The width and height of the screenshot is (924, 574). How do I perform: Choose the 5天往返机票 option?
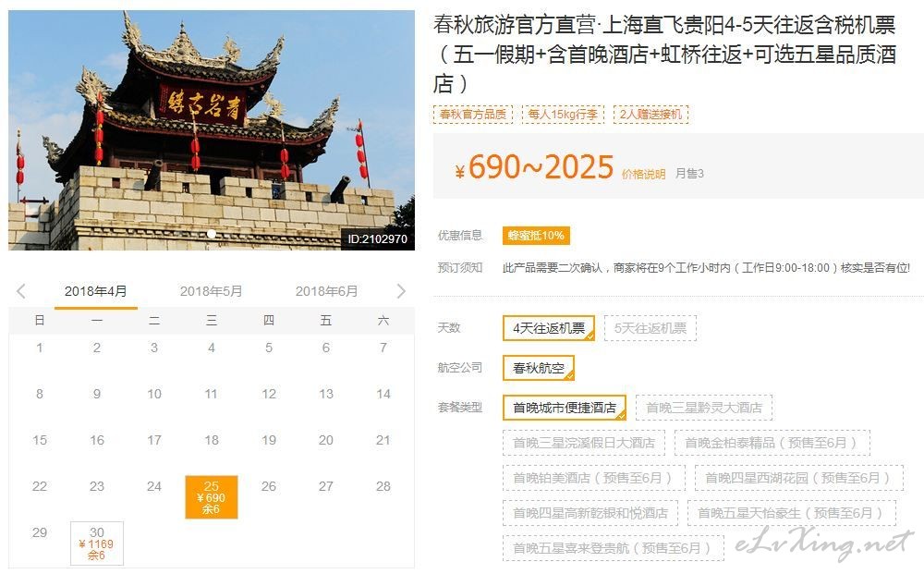click(650, 328)
